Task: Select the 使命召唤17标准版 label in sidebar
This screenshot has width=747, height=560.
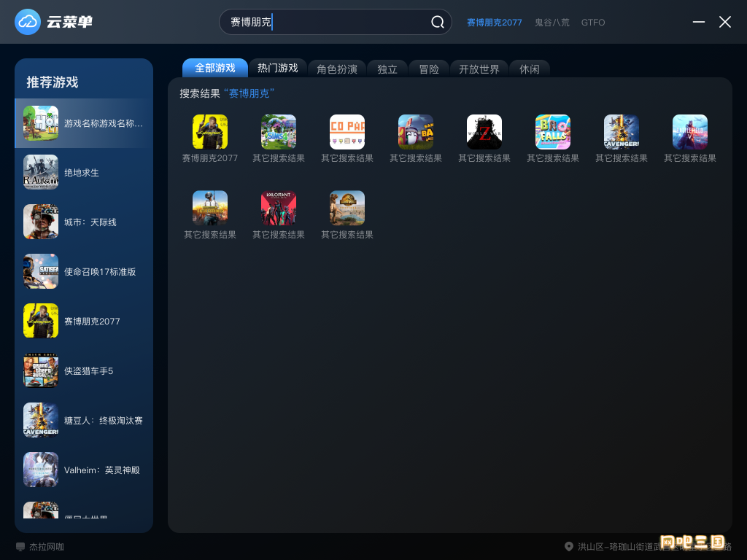Action: click(x=100, y=272)
